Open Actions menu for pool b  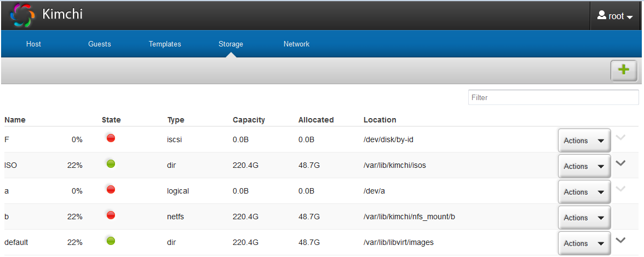coord(584,218)
